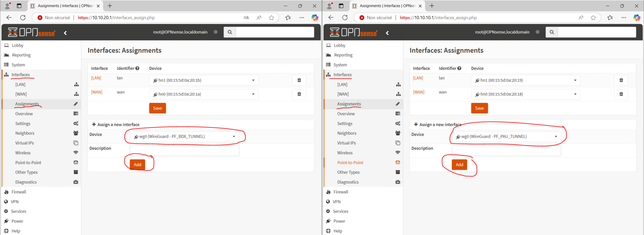Open the wg0 PF_PAU_TUNNEL device dropdown

(x=506, y=137)
